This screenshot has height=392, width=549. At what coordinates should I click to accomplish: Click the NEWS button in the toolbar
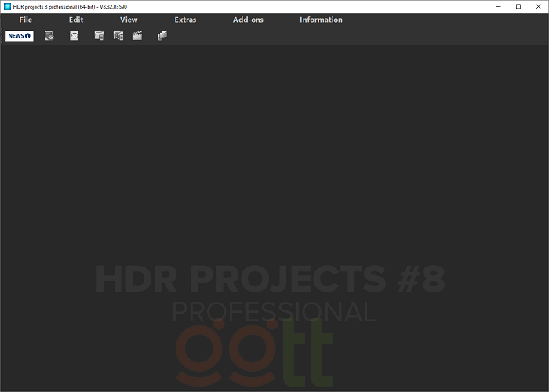pyautogui.click(x=20, y=35)
